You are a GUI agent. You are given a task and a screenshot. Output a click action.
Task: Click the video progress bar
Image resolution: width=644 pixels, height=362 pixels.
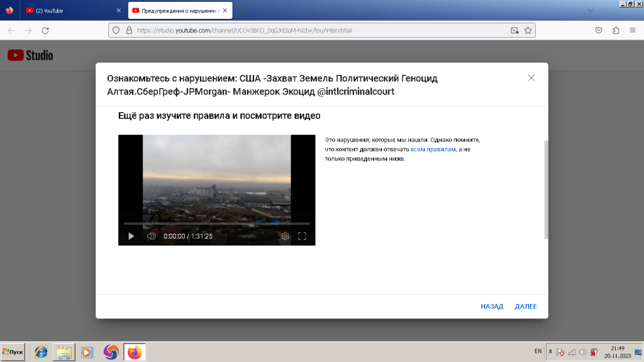click(216, 223)
